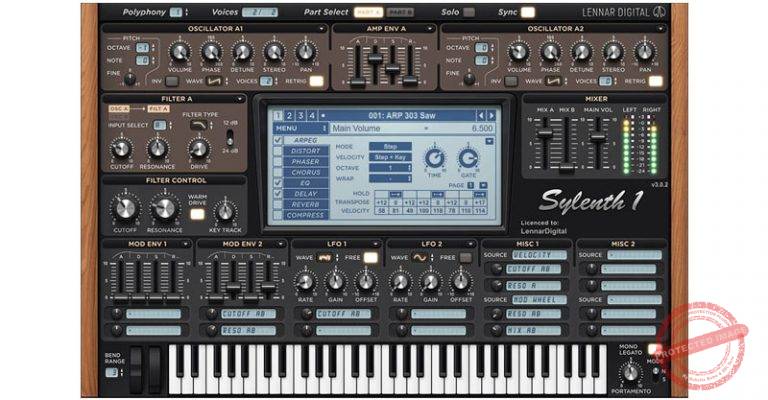Click the MAIN VOL fader in Mixer
Viewport: 768px width, 400px height.
tap(597, 138)
